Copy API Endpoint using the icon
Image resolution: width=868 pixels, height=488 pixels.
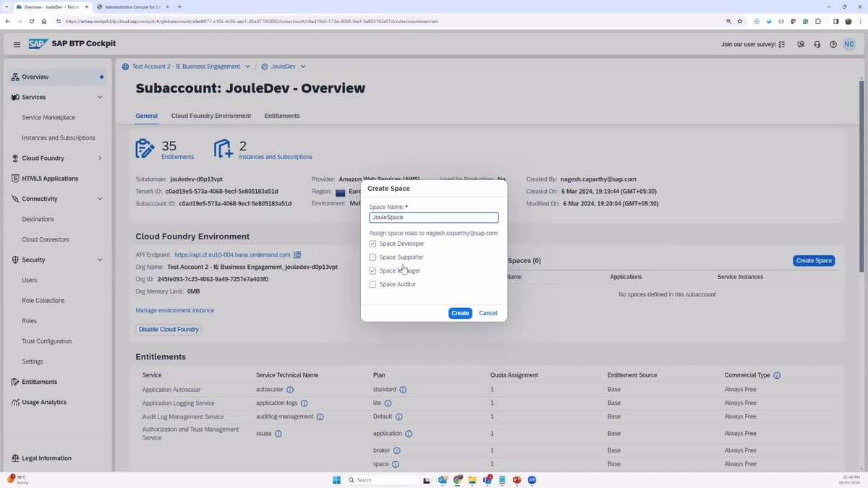pyautogui.click(x=297, y=254)
